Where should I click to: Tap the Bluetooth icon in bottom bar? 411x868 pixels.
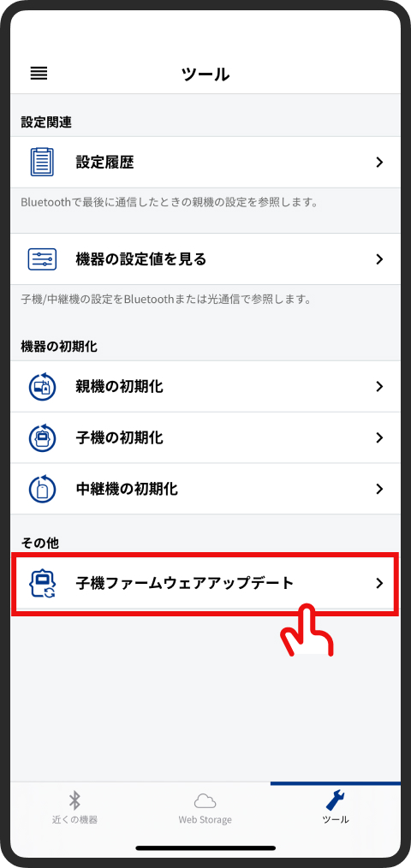tap(74, 800)
